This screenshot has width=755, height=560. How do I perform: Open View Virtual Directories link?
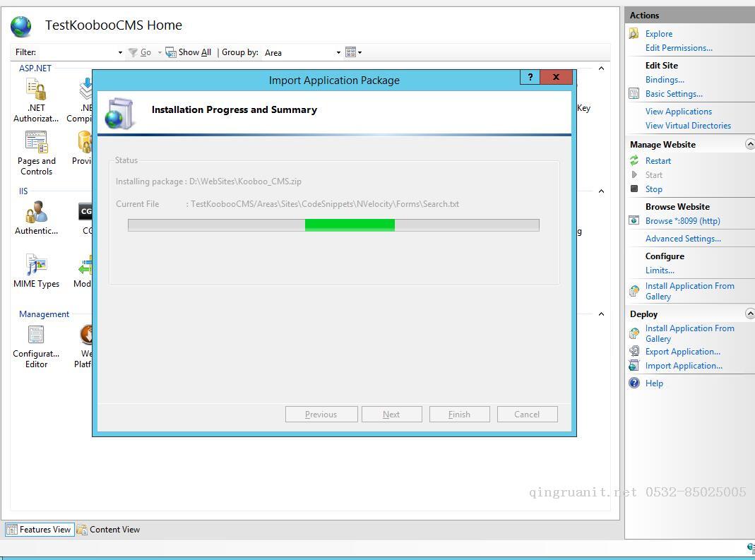point(688,125)
